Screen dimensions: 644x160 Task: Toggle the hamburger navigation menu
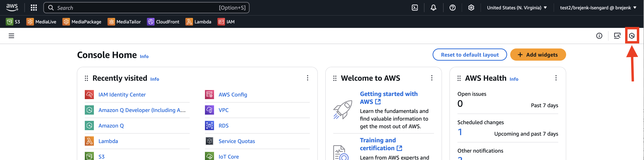tap(11, 36)
